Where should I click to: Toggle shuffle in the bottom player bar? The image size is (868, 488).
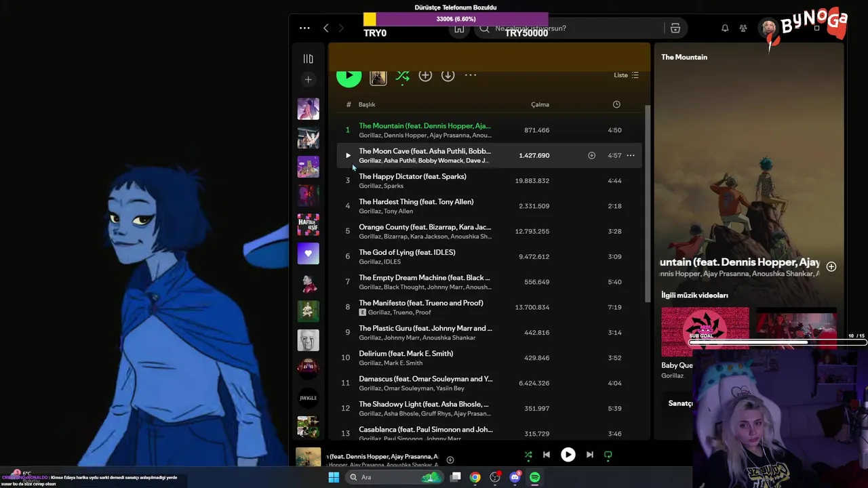[x=528, y=455]
